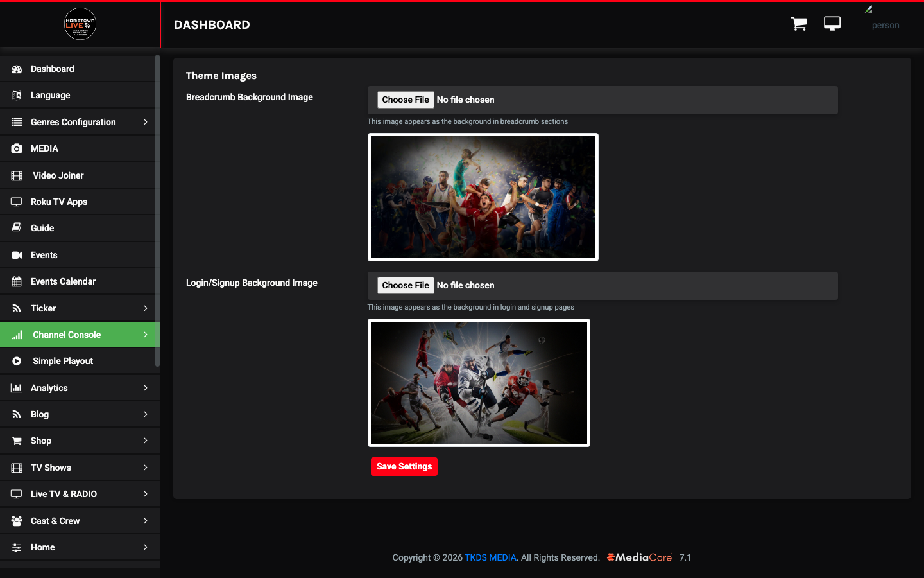
Task: Expand the Cast & Crew chevron
Action: tap(146, 521)
